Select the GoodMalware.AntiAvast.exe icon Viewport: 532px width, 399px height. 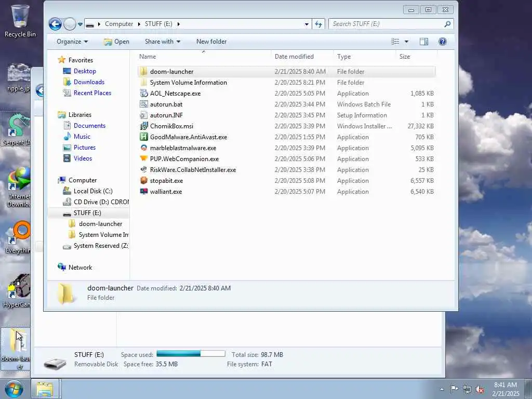point(143,137)
